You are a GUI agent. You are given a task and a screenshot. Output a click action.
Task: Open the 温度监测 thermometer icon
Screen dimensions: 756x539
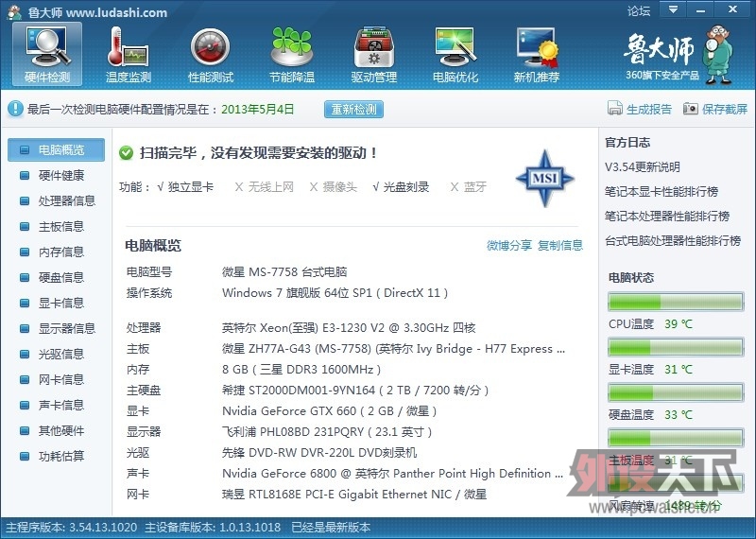(x=129, y=48)
